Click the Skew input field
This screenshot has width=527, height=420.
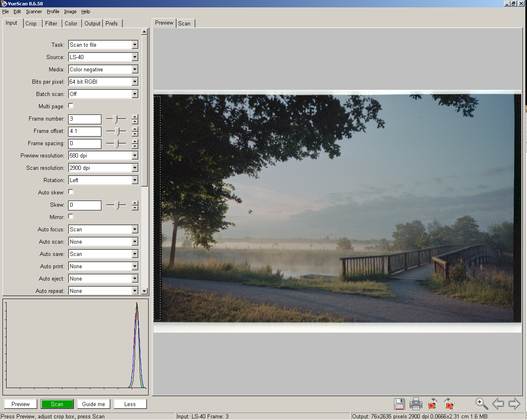85,205
